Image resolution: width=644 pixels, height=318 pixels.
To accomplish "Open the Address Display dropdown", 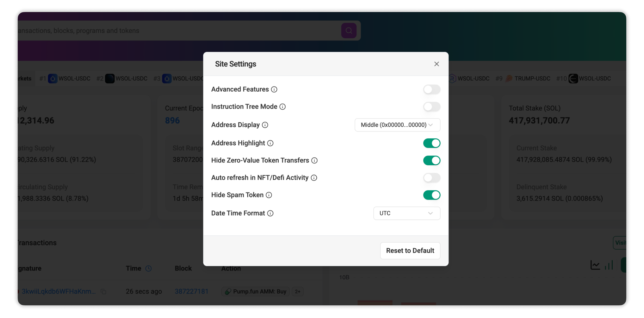I will [397, 125].
